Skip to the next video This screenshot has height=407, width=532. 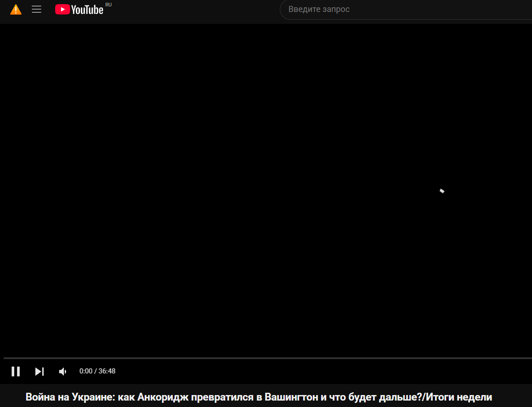pyautogui.click(x=40, y=371)
